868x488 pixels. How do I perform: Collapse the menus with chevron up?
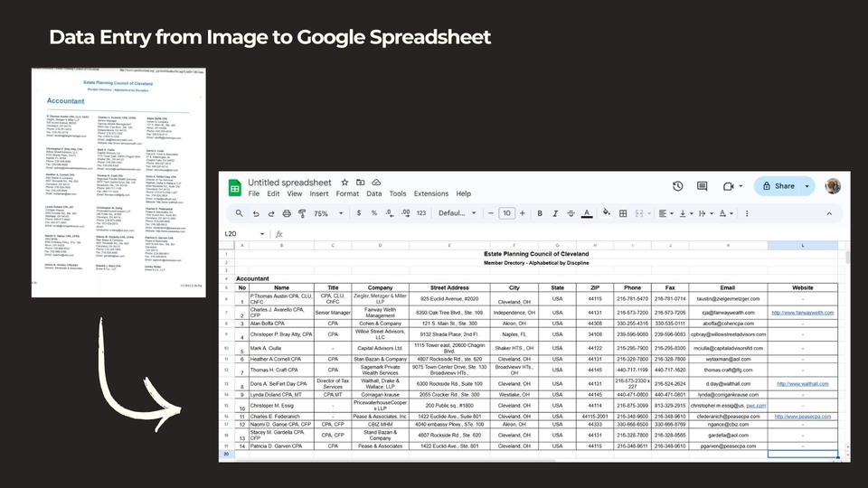[829, 213]
